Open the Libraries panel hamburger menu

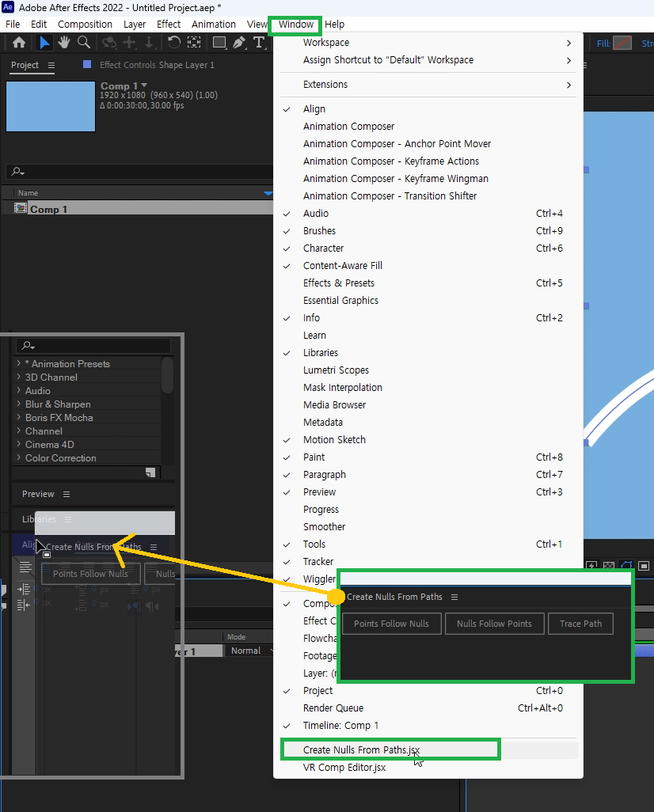point(68,519)
